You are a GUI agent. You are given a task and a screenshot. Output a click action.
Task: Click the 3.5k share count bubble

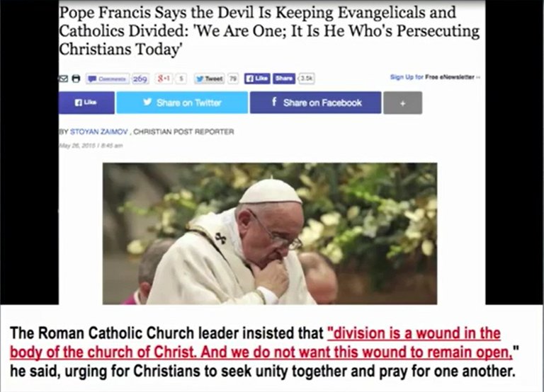[x=306, y=79]
